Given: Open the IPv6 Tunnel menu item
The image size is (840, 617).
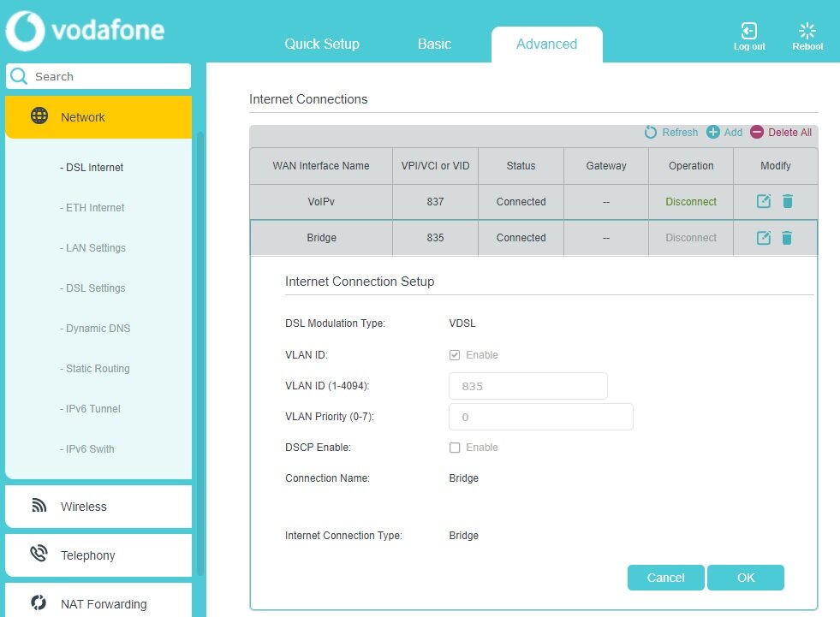Looking at the screenshot, I should pyautogui.click(x=90, y=409).
